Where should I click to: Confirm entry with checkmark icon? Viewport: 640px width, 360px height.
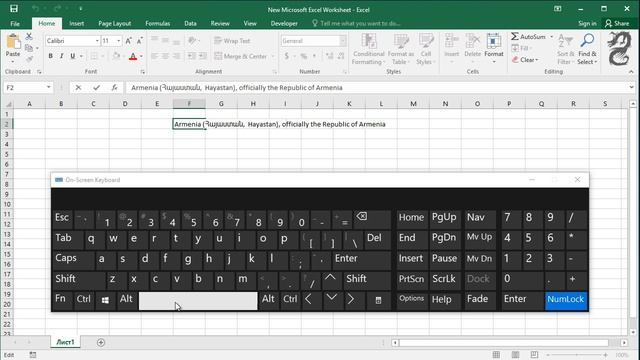click(96, 87)
